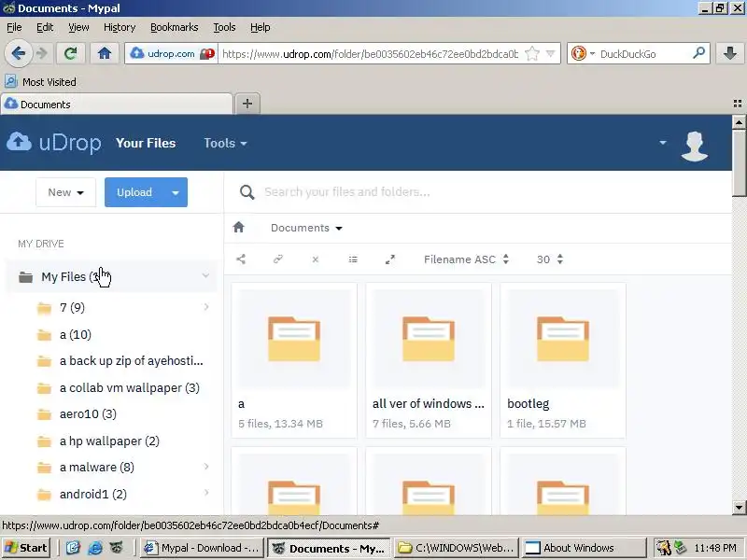Open the New dropdown button

coord(65,192)
